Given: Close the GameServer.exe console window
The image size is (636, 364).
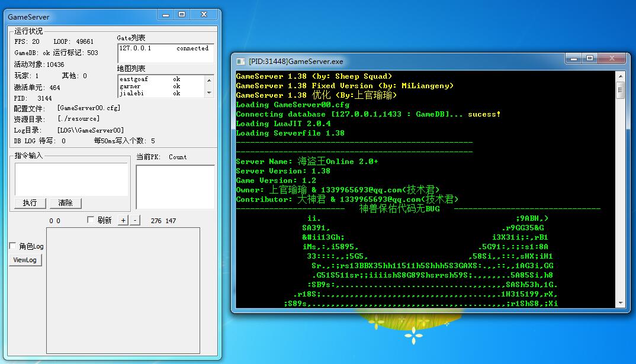Looking at the screenshot, I should 612,59.
